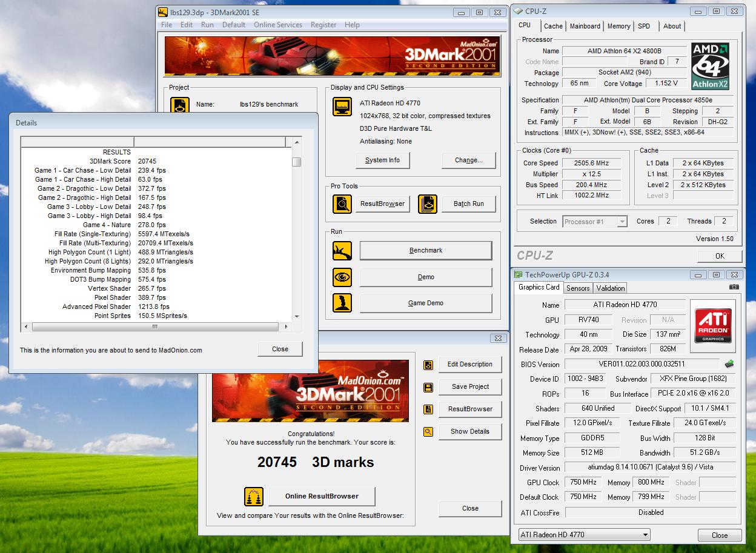Click the CPU-Z title bar icon
Image resolution: width=756 pixels, height=553 pixels.
coord(518,11)
